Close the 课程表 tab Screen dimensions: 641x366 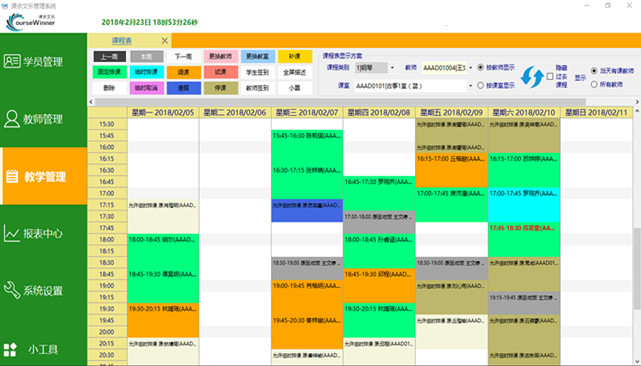tap(164, 40)
